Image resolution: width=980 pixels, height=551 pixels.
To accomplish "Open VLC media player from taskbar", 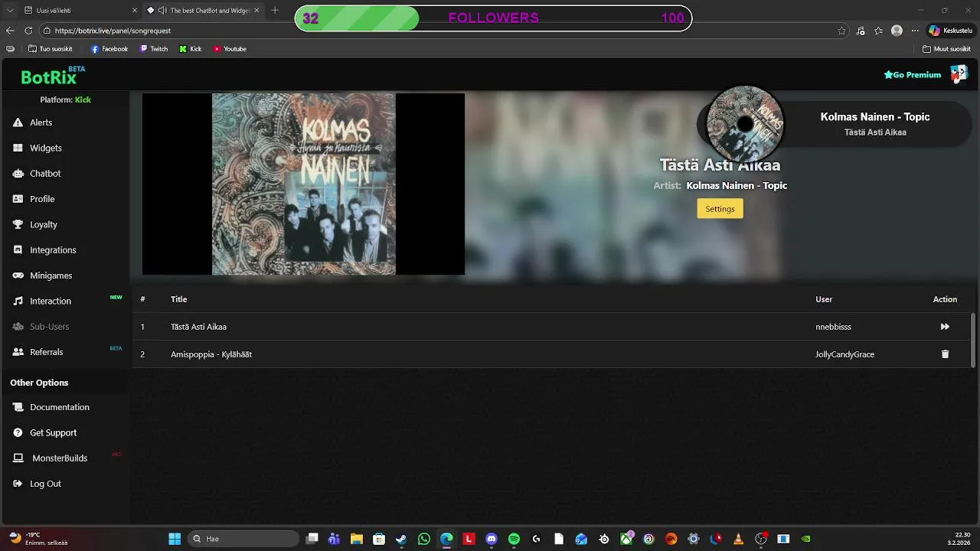I will [x=738, y=539].
